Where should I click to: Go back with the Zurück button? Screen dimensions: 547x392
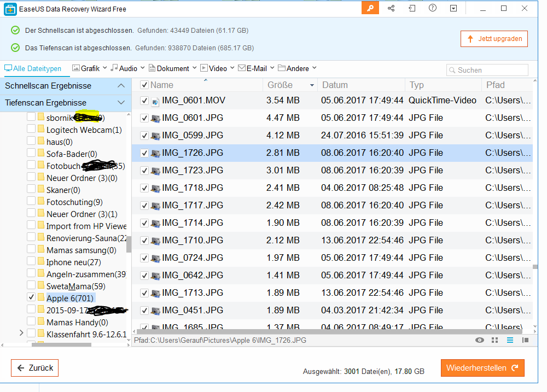pos(34,368)
